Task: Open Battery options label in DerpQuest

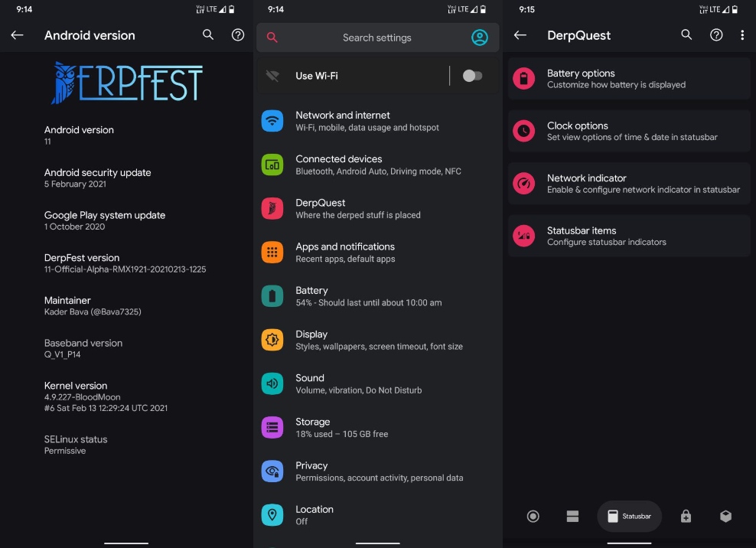Action: point(581,73)
